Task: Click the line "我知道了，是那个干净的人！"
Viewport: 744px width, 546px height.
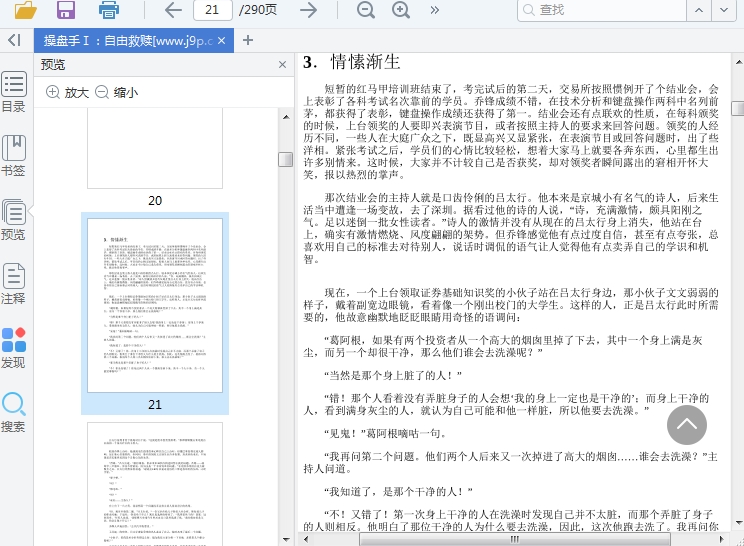Action: 399,492
